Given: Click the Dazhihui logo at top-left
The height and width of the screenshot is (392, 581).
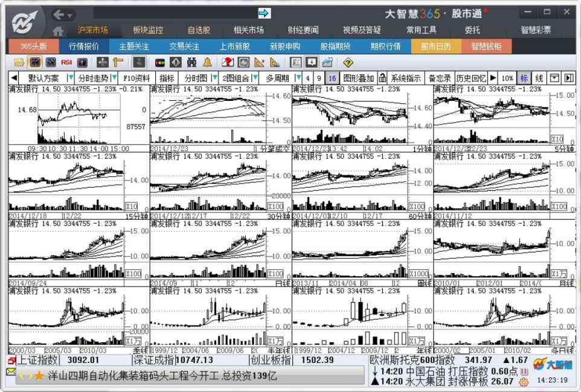Looking at the screenshot, I should click(24, 22).
